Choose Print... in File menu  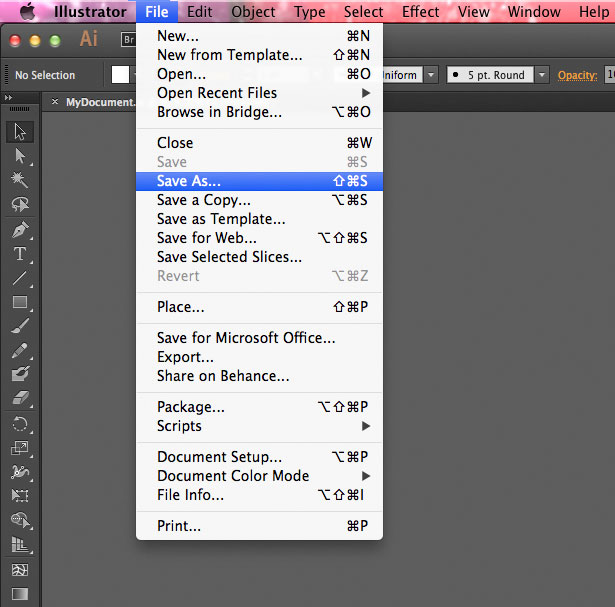click(x=259, y=526)
